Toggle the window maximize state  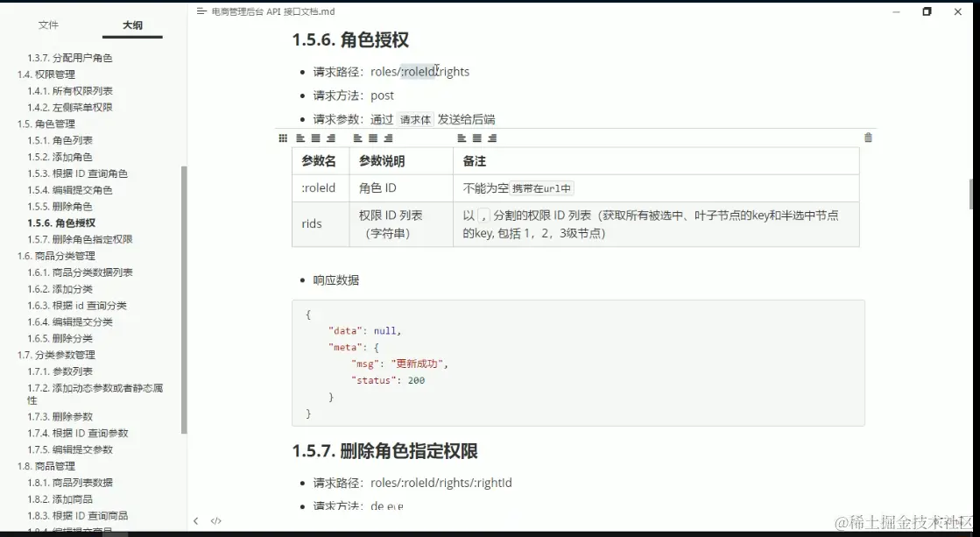tap(926, 11)
